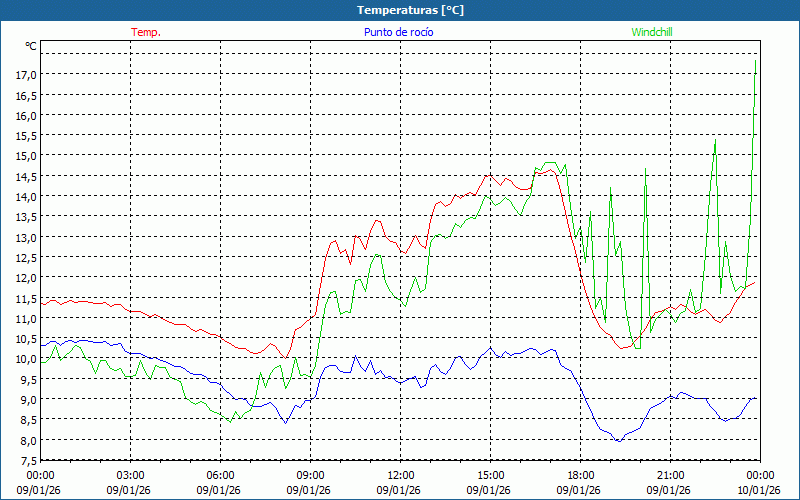This screenshot has height=500, width=800.
Task: Select the 17,0 y-axis value label
Action: click(x=25, y=75)
